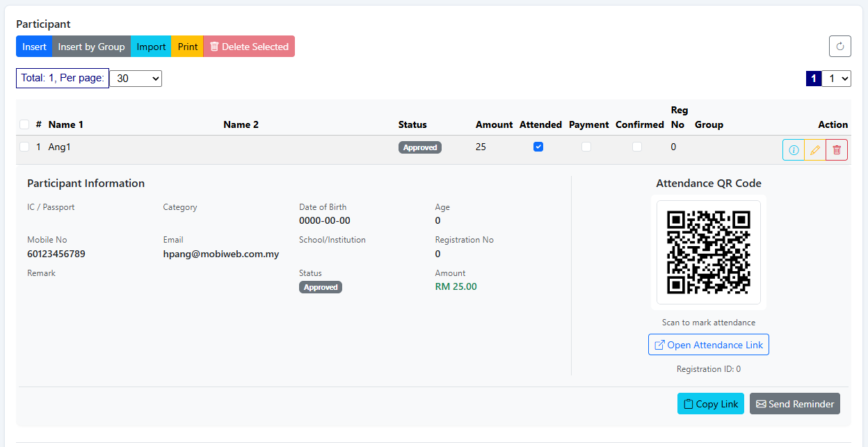The image size is (868, 447).
Task: Open participant info icon for Ang1
Action: pos(794,150)
